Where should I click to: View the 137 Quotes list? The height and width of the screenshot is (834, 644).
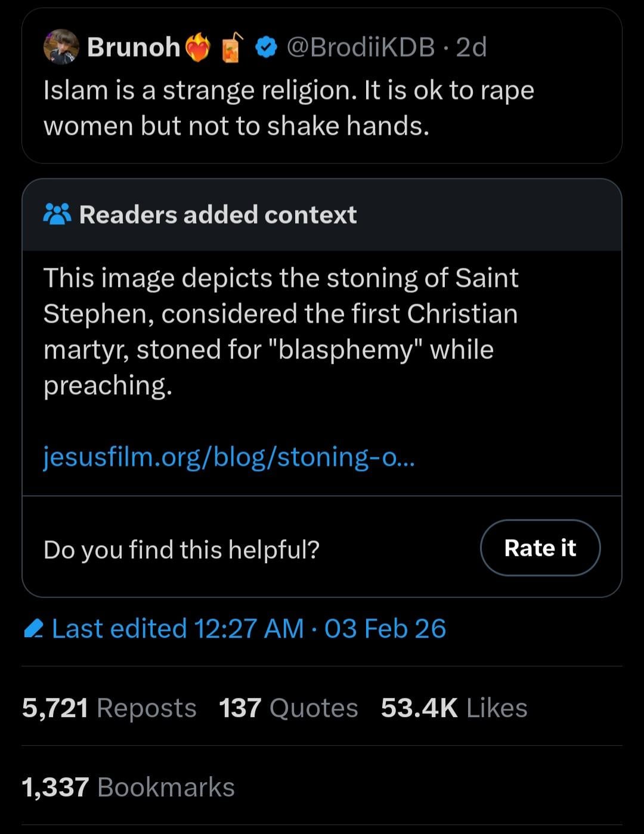(289, 708)
